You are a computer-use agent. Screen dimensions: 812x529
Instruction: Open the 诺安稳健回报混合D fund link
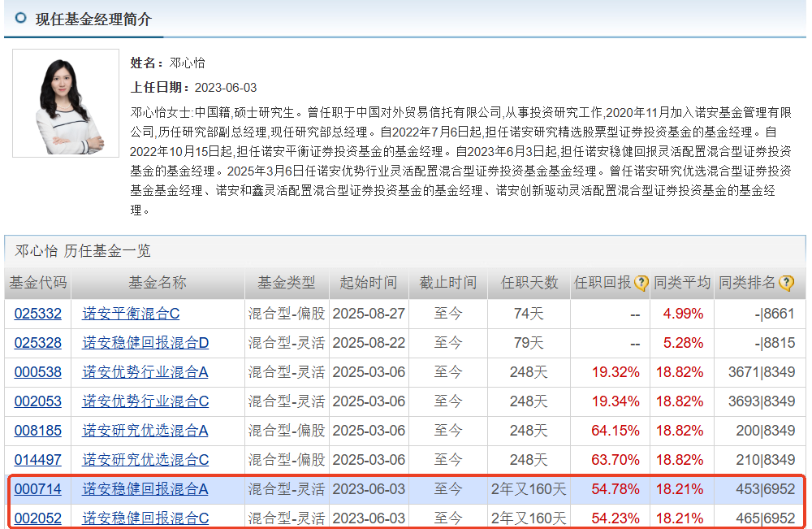(x=145, y=342)
